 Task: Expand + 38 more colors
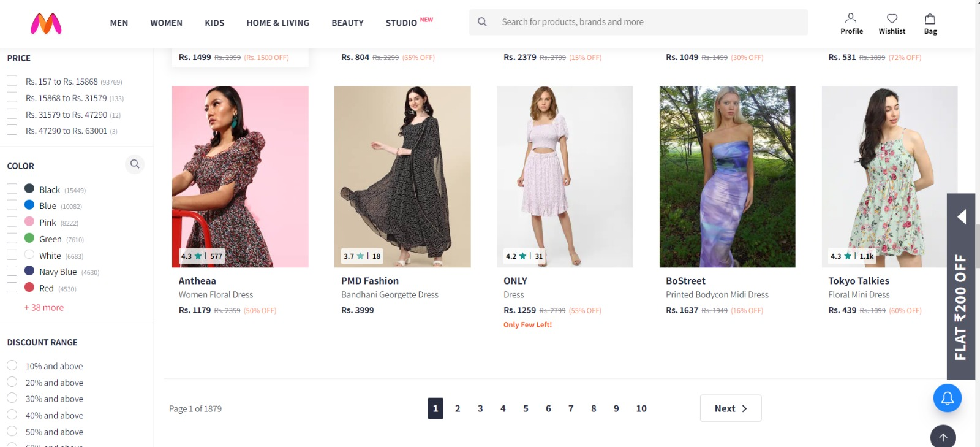click(x=44, y=308)
